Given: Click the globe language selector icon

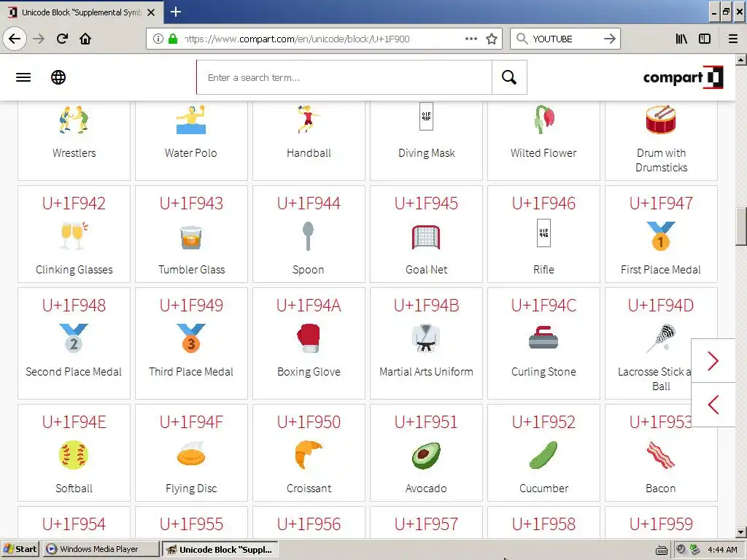Looking at the screenshot, I should point(58,77).
